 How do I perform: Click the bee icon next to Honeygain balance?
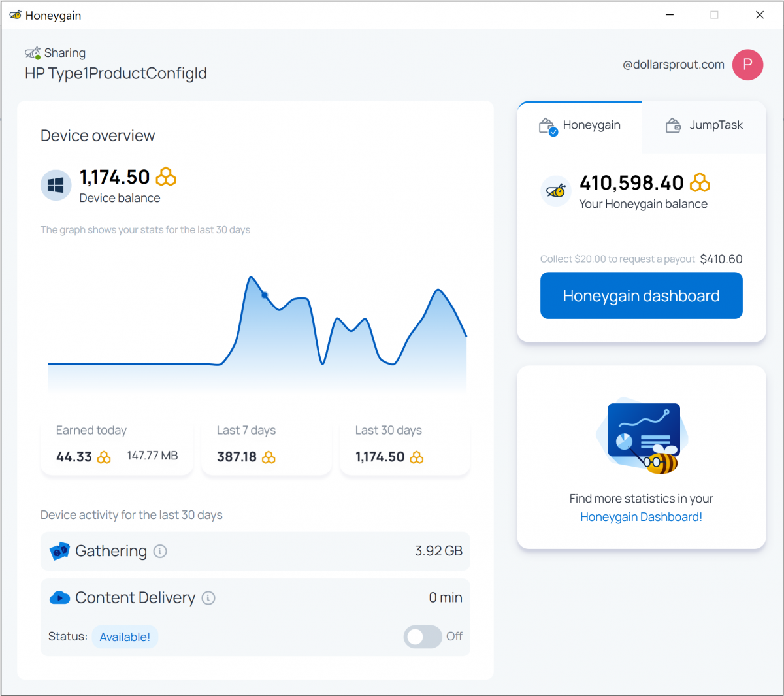pos(556,191)
